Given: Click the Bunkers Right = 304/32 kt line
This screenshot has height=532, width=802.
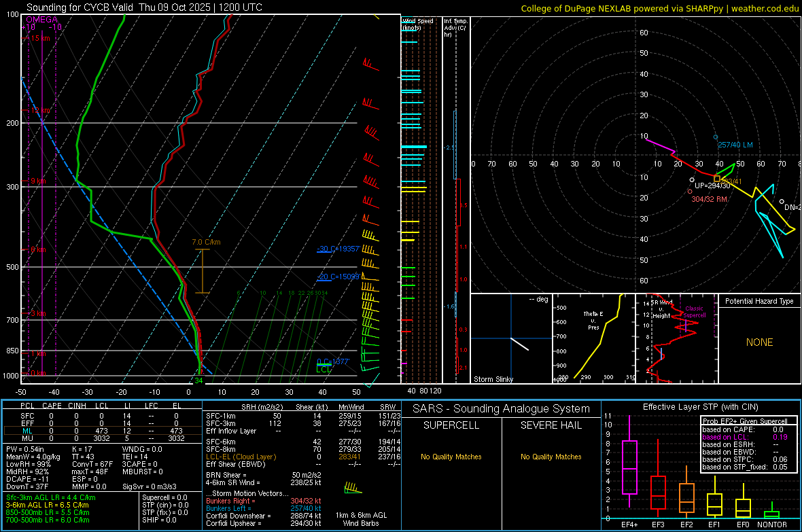Looking at the screenshot, I should (x=264, y=501).
